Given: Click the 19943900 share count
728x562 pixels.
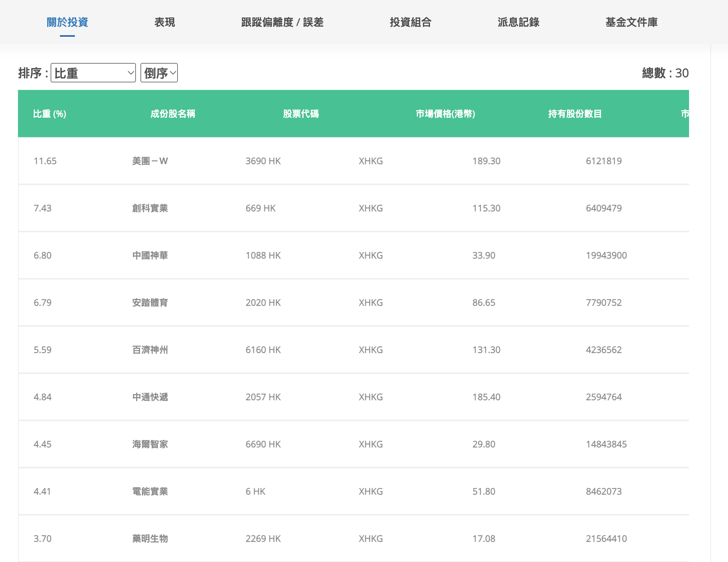Looking at the screenshot, I should click(x=606, y=256).
